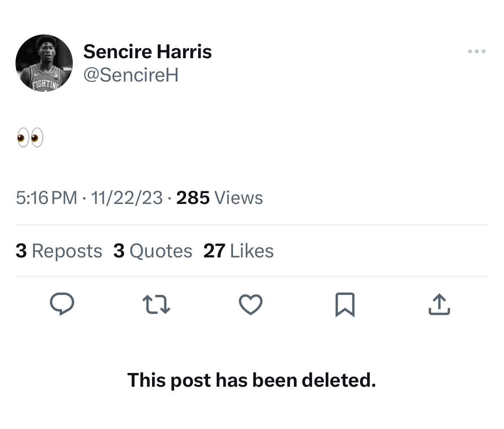Click the 11/22/23 post date
The image size is (504, 429).
pos(127,198)
